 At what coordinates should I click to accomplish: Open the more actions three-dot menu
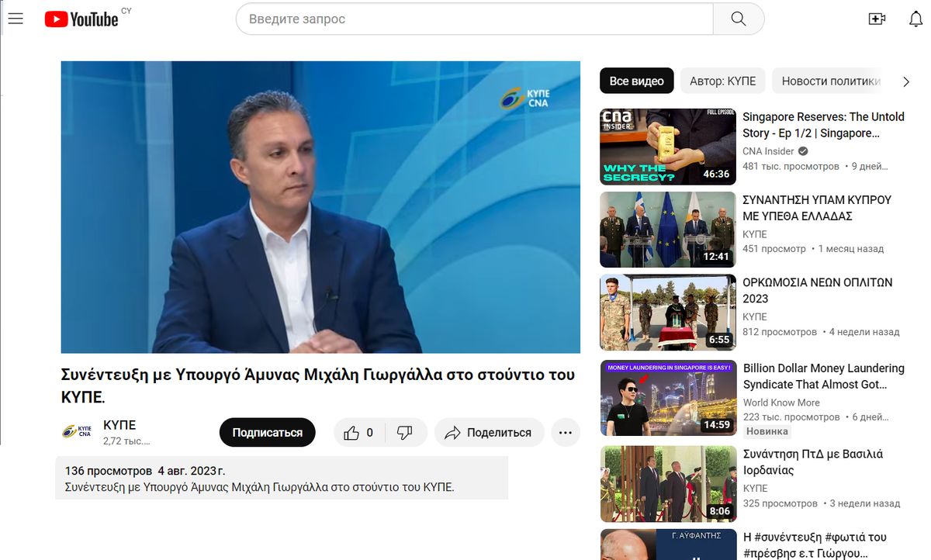[566, 433]
